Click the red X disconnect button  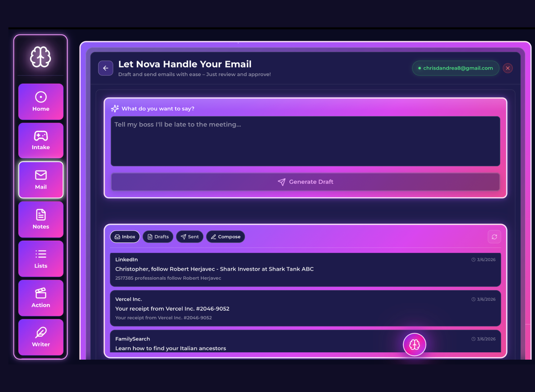coord(508,68)
